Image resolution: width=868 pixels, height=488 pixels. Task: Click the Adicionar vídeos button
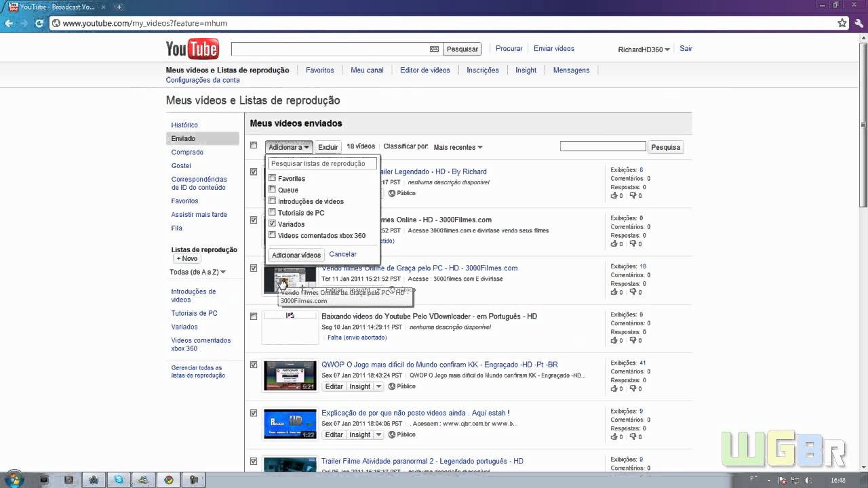[296, 255]
